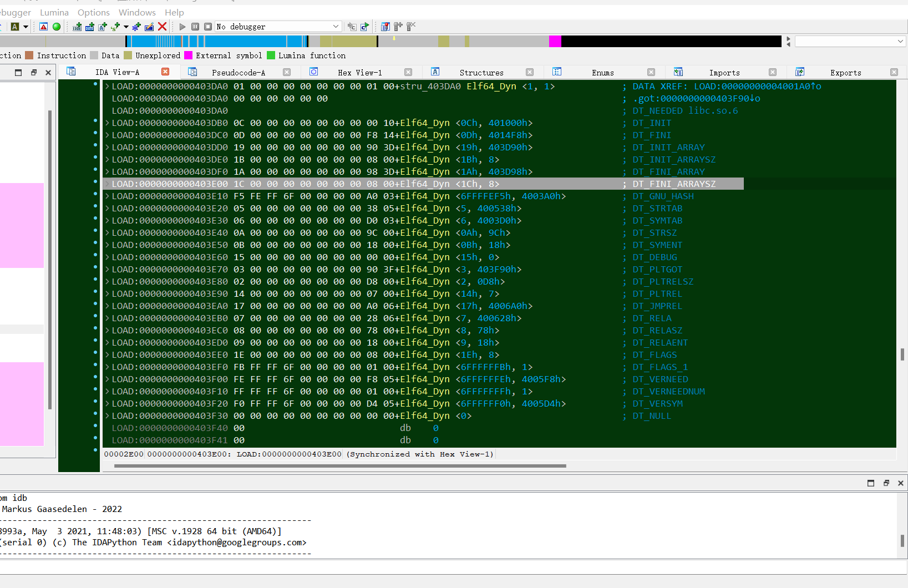This screenshot has height=588, width=908.
Task: Click the stop process button
Action: [208, 27]
